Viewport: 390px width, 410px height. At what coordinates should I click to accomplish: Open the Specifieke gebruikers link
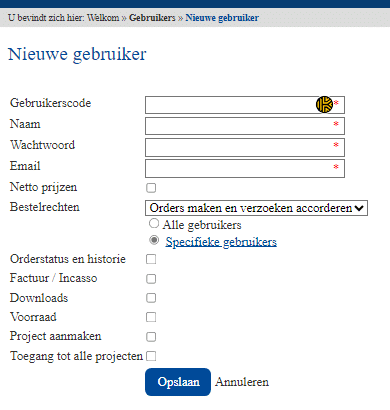tap(221, 242)
